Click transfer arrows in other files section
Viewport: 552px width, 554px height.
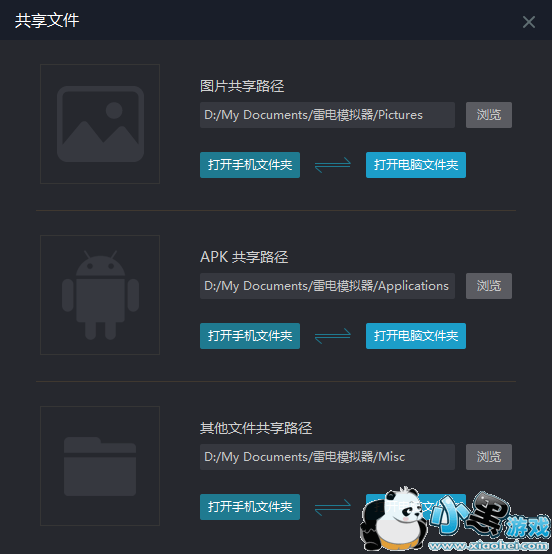(333, 507)
